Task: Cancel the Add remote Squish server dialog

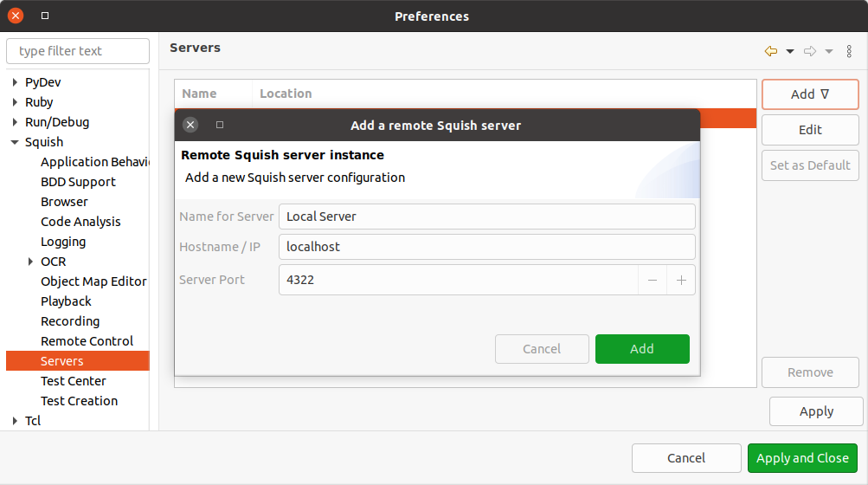Action: coord(542,349)
